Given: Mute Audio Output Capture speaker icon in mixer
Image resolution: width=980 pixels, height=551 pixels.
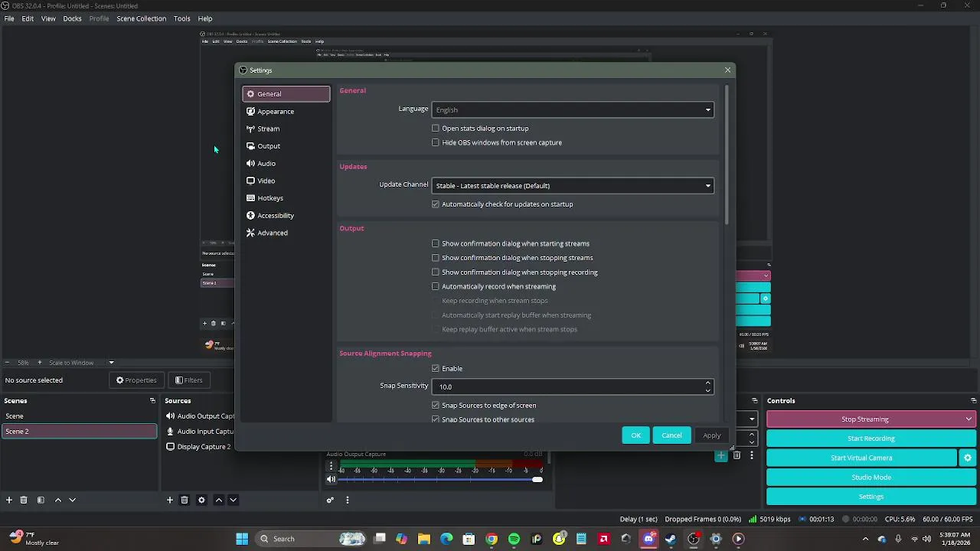Looking at the screenshot, I should click(x=331, y=480).
